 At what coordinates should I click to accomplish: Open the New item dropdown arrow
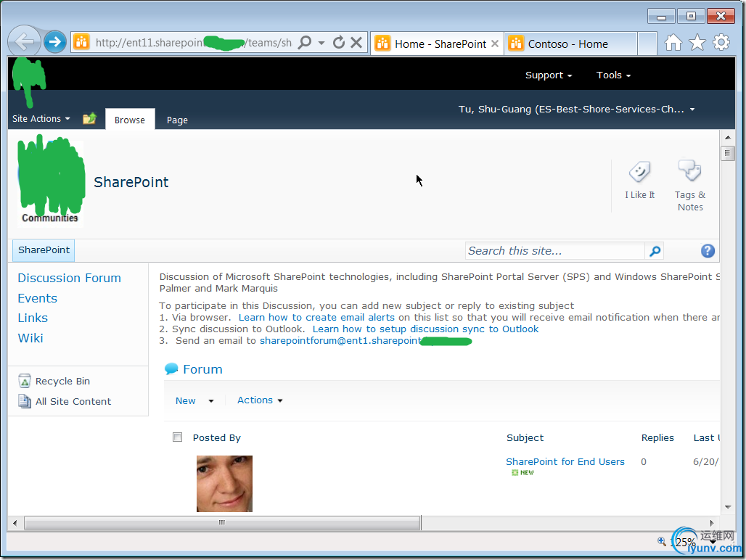(x=210, y=400)
